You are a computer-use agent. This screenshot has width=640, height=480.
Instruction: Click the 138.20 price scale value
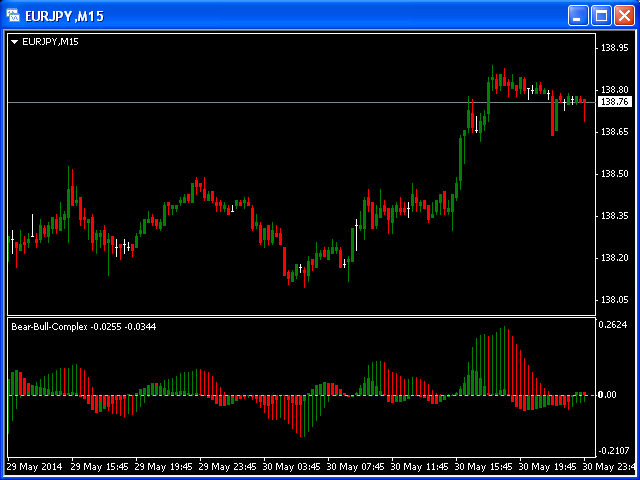coord(614,258)
